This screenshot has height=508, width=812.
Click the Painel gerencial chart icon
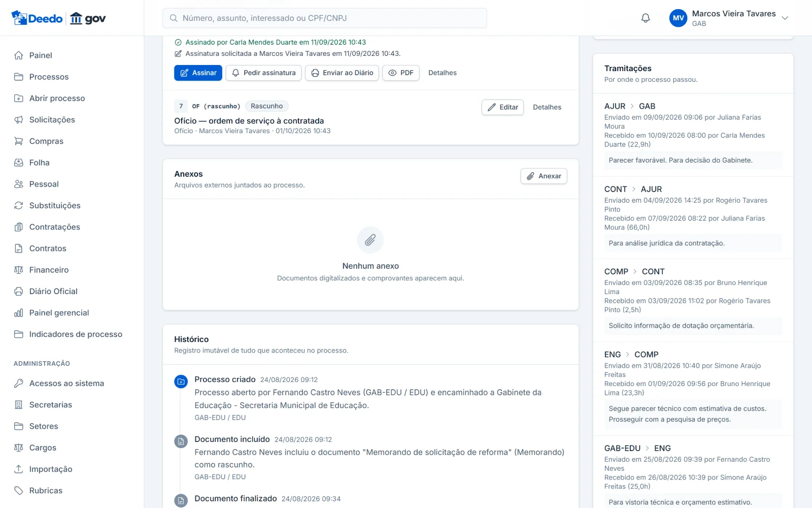pos(19,313)
